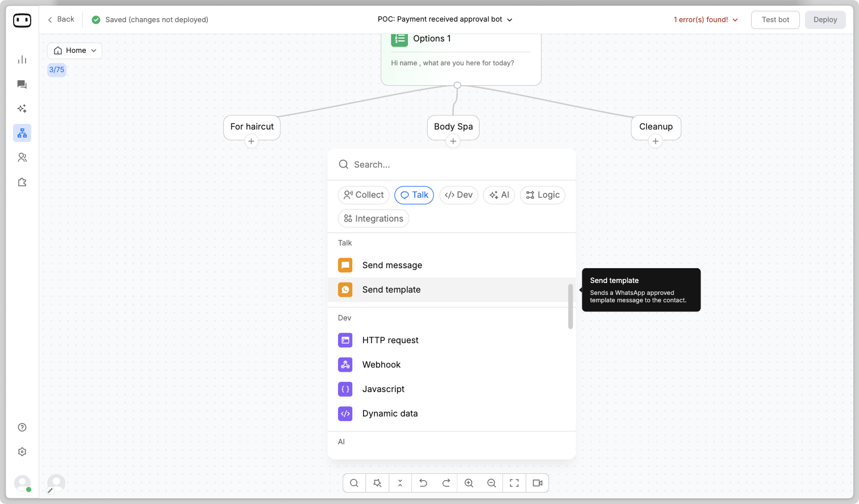Open the analytics bar chart sidebar icon

point(22,60)
